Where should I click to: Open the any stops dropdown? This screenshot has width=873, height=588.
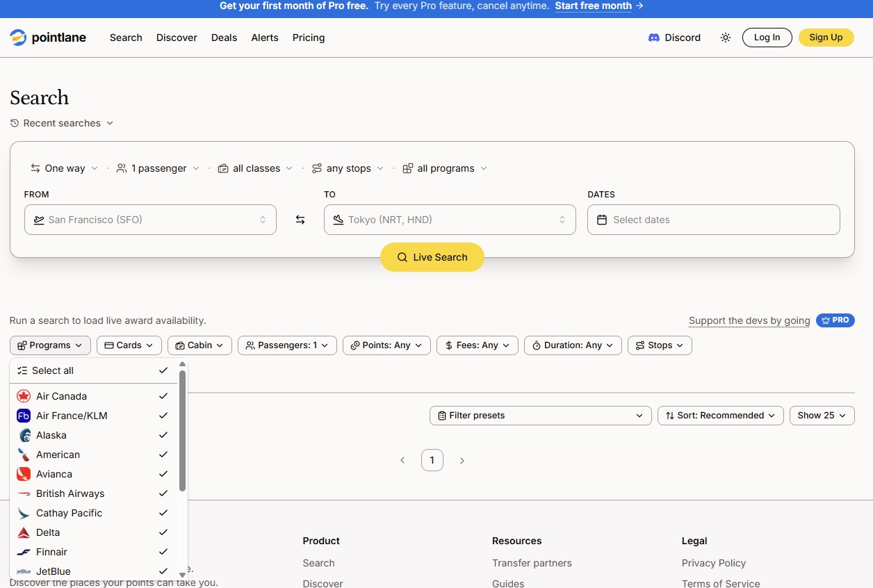[348, 168]
